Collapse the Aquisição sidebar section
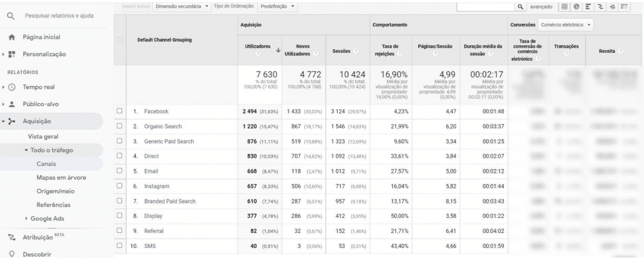The image size is (644, 260). pos(3,121)
